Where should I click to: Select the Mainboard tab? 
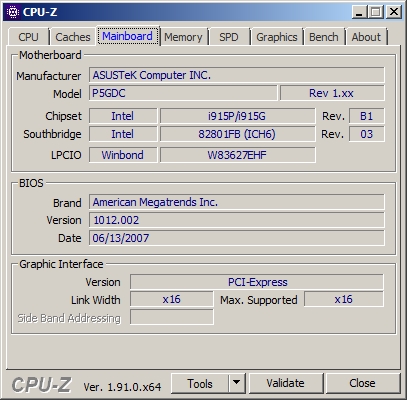coord(128,36)
